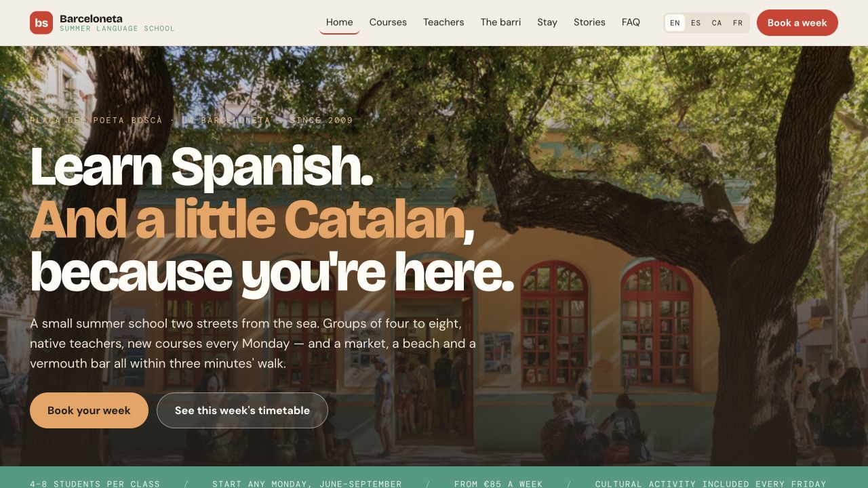Image resolution: width=868 pixels, height=488 pixels.
Task: Click the 'because you're here.' heading line
Action: coord(272,272)
